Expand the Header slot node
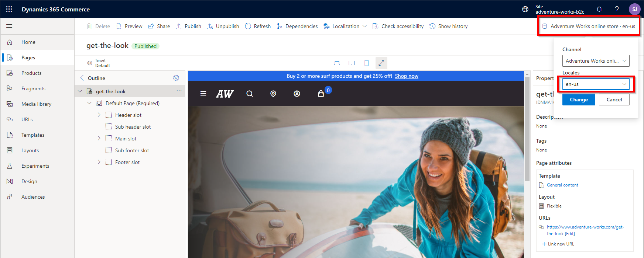 point(99,115)
